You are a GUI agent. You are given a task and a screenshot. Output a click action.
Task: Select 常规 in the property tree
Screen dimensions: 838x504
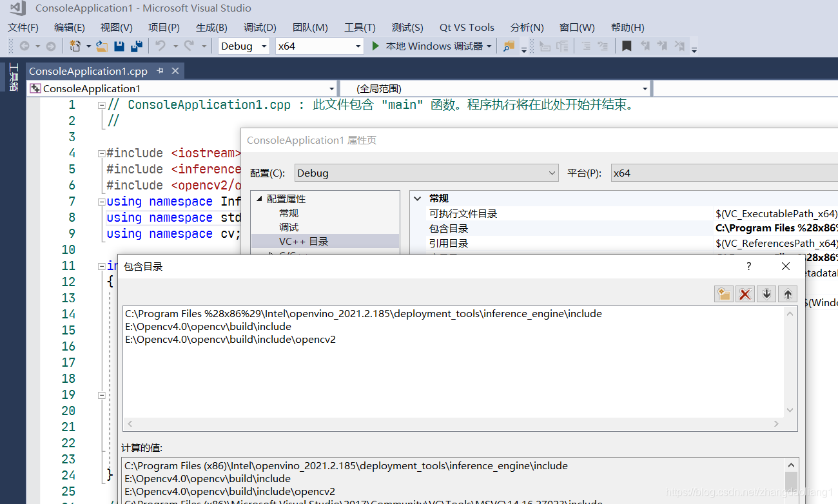pyautogui.click(x=289, y=213)
